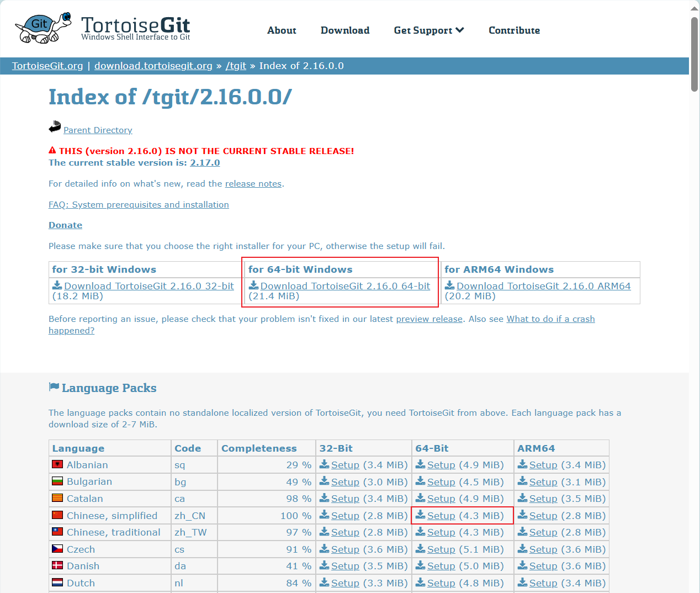This screenshot has width=700, height=593.
Task: Click Chinese traditional 64-Bit Setup link
Action: (441, 532)
